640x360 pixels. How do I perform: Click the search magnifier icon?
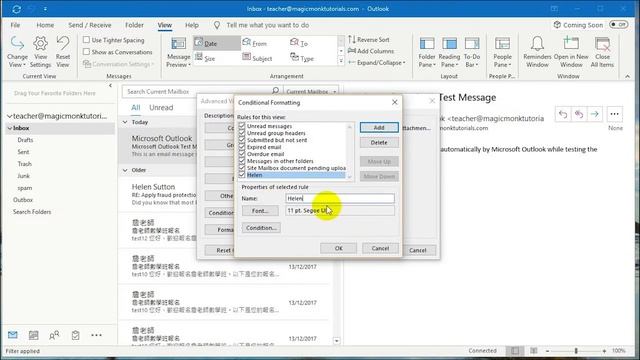[276, 91]
